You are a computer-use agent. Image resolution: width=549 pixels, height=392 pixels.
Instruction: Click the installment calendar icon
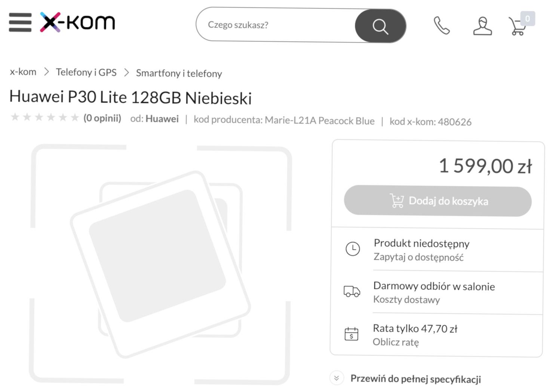click(x=351, y=334)
